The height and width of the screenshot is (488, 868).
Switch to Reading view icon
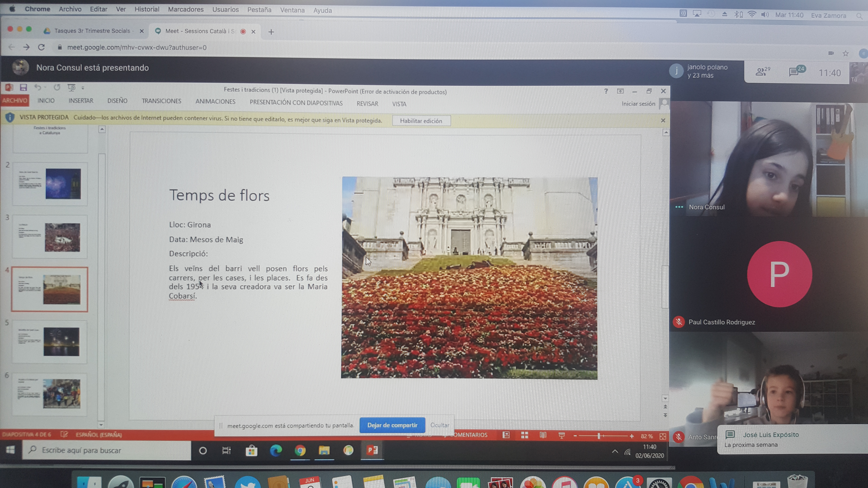tap(543, 435)
